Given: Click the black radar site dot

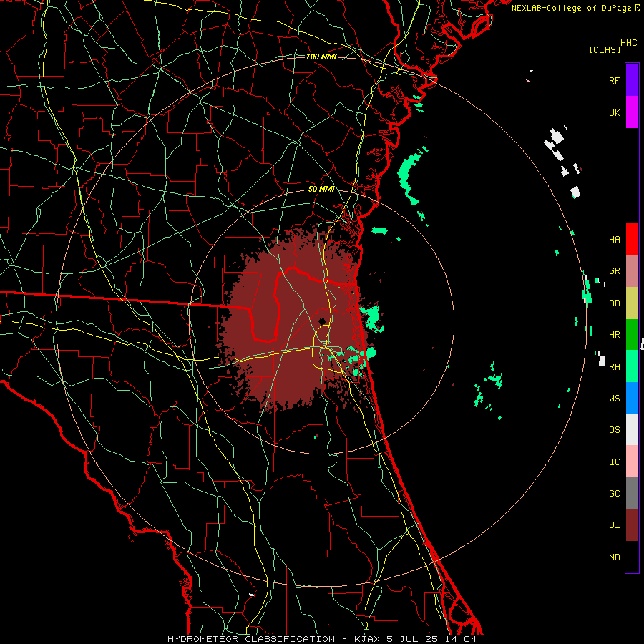Looking at the screenshot, I should point(322,321).
